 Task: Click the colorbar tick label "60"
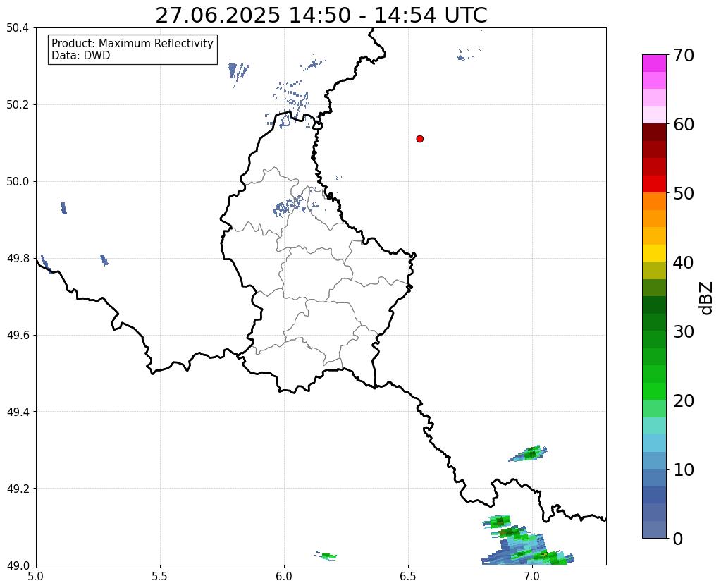coord(684,124)
